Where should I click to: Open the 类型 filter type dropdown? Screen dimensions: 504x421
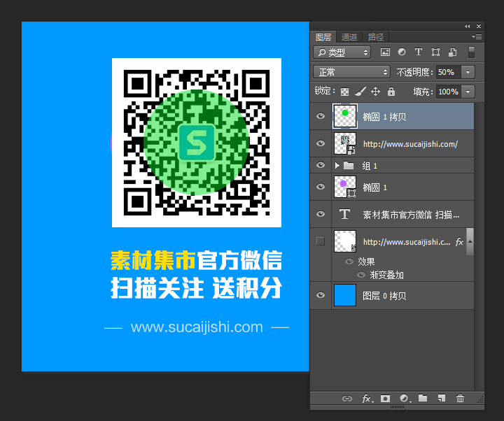click(x=342, y=52)
